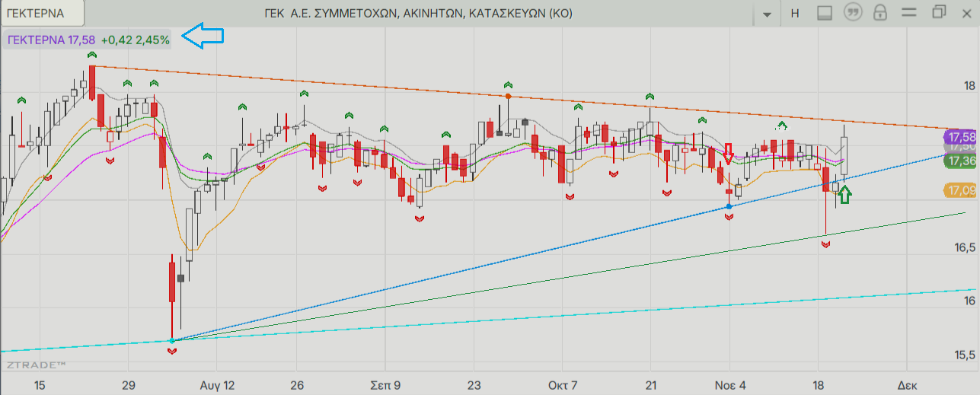Toggle the padlock lock icon
Screen dimensions: 980x395
(x=881, y=13)
